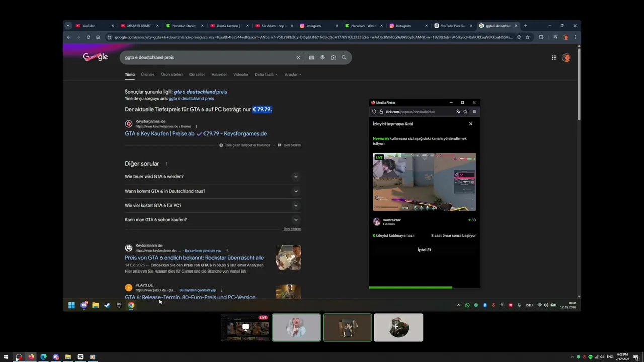Click the magnifier search button

click(x=344, y=57)
